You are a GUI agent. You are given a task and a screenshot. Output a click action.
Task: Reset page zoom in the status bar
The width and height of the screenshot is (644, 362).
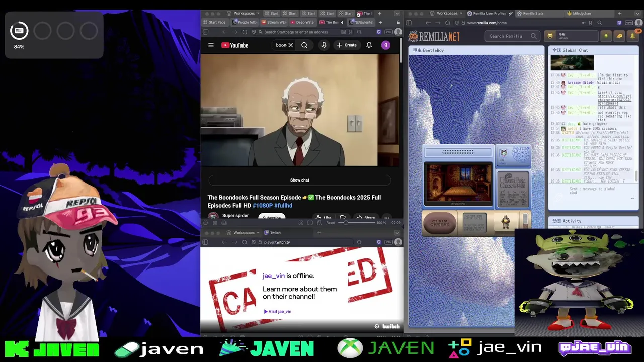[331, 223]
